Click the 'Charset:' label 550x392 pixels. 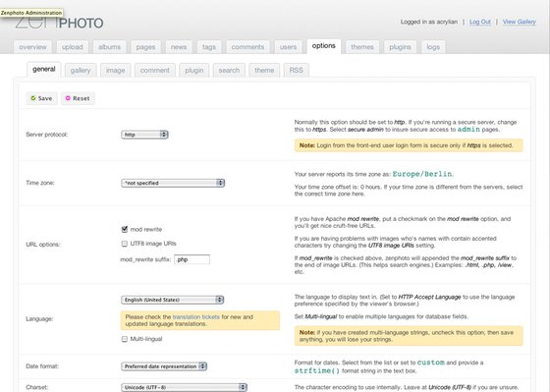tap(37, 387)
